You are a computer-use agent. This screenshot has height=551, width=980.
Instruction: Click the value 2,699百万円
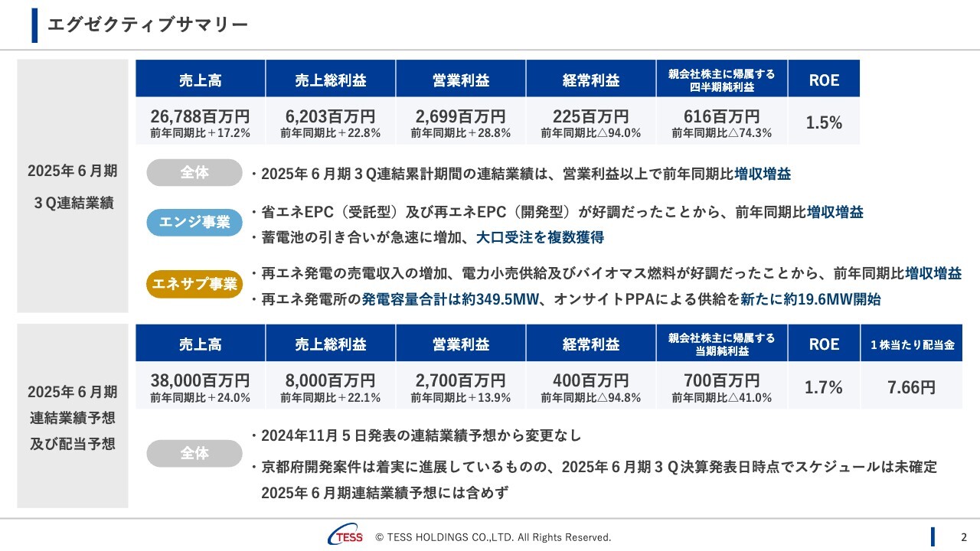pos(461,116)
